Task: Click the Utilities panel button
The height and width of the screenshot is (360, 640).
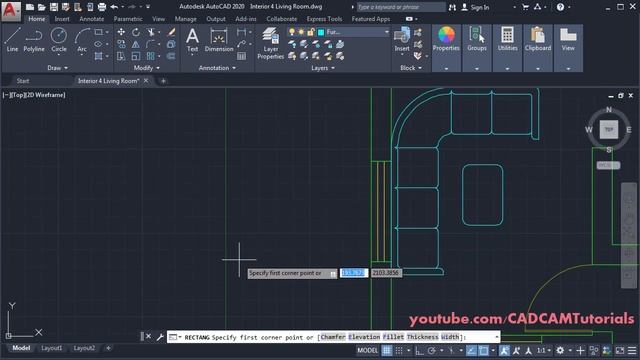Action: point(507,48)
